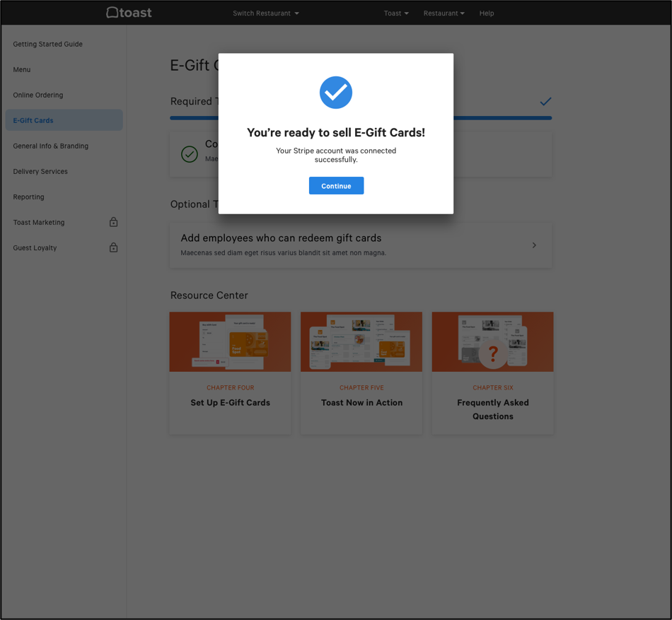
Task: Click the lock icon beside Guest Loyalty
Action: [114, 247]
